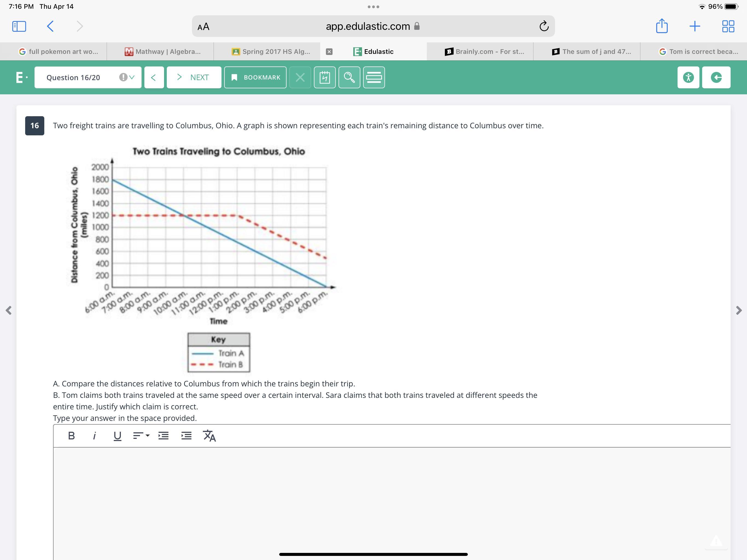Image resolution: width=747 pixels, height=560 pixels.
Task: Click the exit arrow icon in header
Action: point(716,77)
